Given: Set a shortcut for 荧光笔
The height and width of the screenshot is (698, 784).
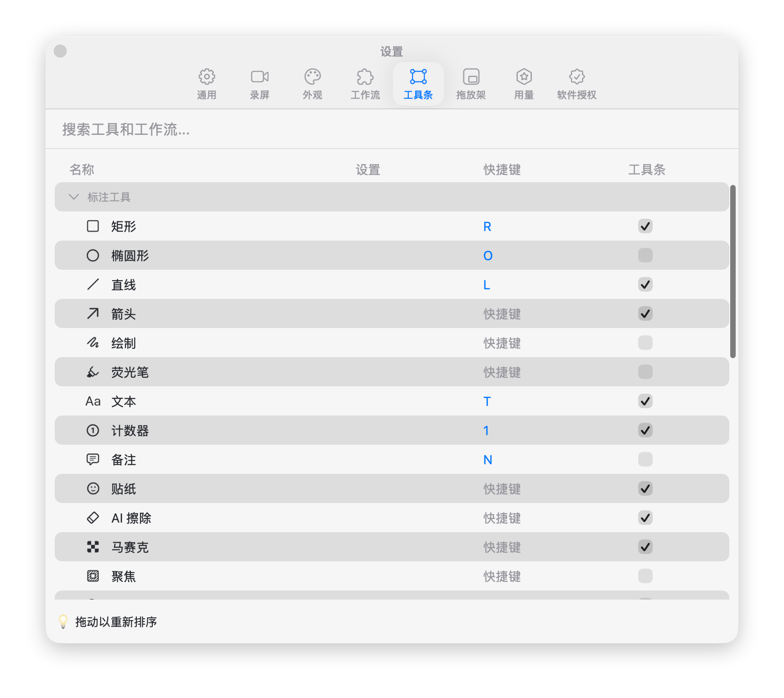Looking at the screenshot, I should click(x=502, y=372).
